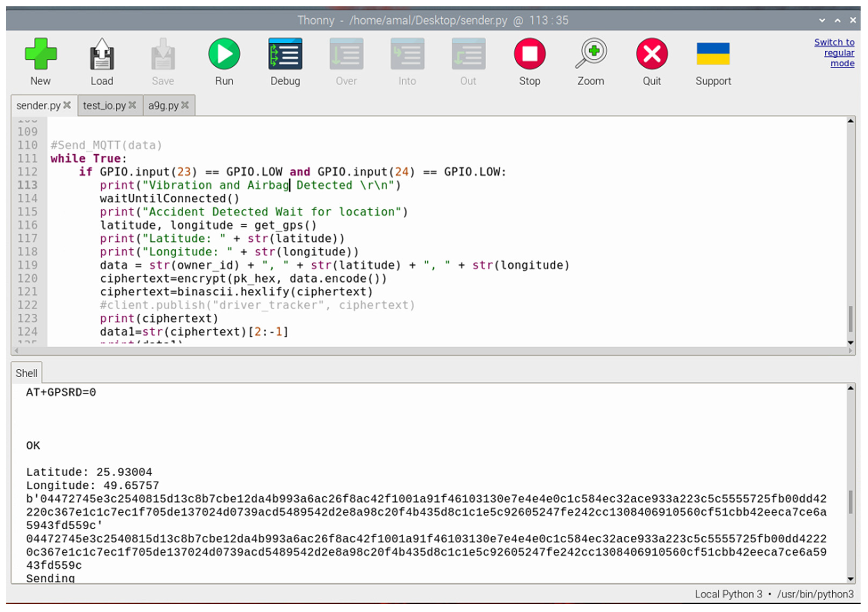Switch to the a9g.py tab
Screen dimensions: 868x612
click(163, 105)
